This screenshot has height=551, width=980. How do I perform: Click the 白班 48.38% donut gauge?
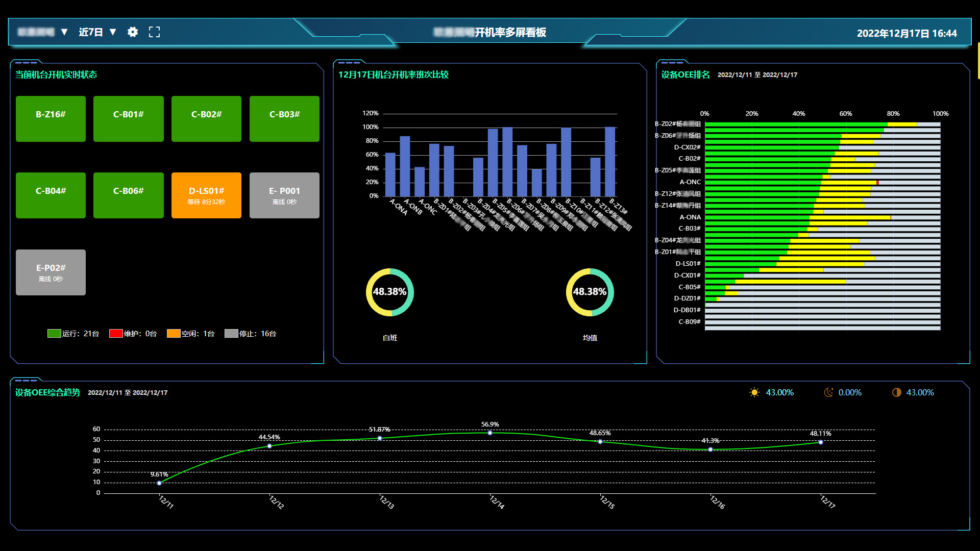tap(389, 292)
